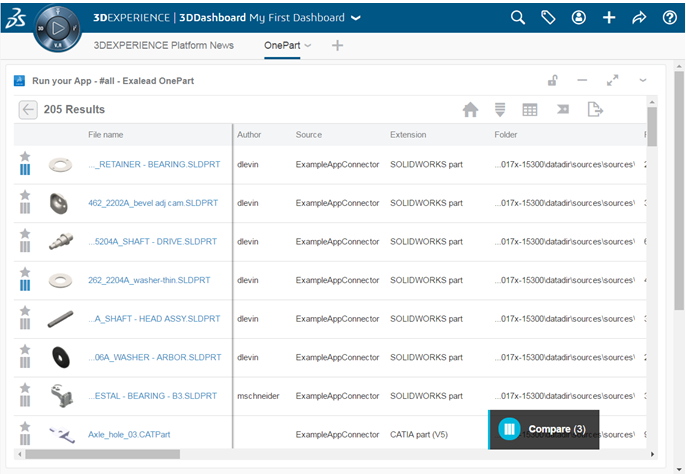Click the list filter icon in the results toolbar
686x474 pixels.
click(x=500, y=109)
